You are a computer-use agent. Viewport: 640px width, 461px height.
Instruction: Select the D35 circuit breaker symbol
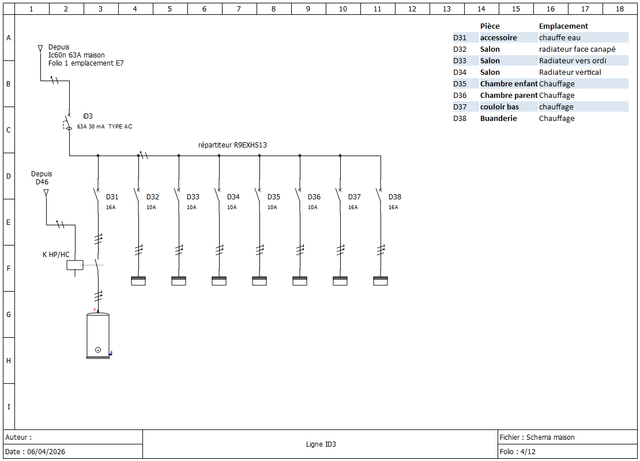(259, 196)
